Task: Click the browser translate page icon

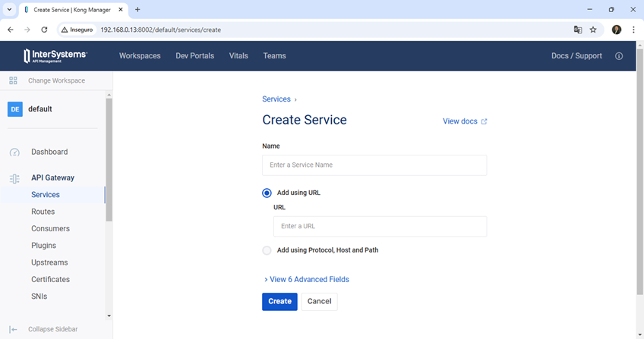Action: (x=578, y=30)
